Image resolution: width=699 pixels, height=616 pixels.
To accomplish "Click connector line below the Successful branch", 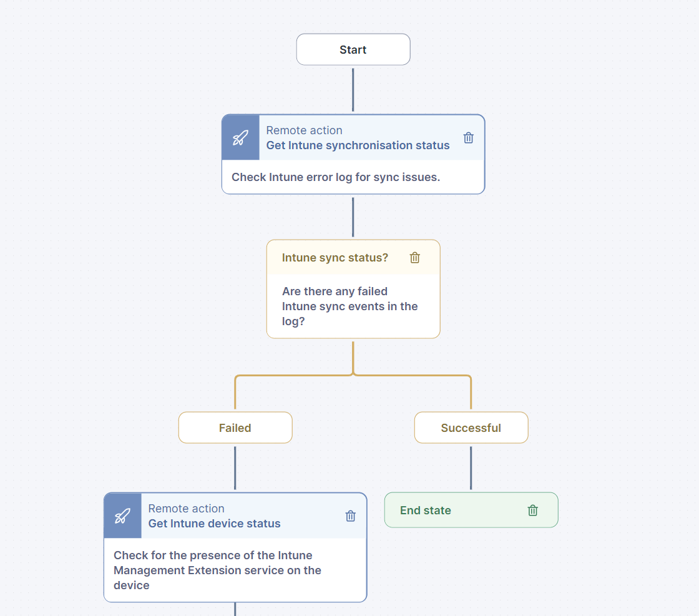I will point(471,468).
